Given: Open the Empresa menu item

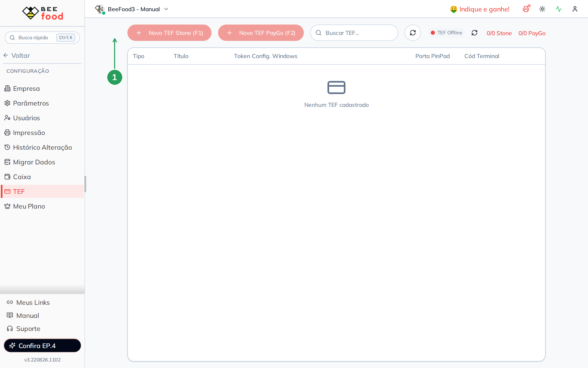Looking at the screenshot, I should (42, 89).
